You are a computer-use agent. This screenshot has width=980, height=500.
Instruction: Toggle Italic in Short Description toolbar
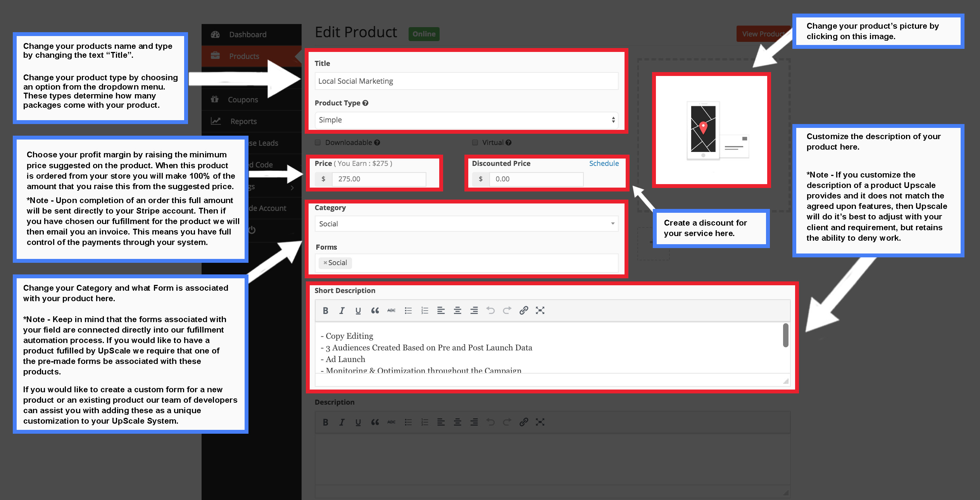coord(342,310)
